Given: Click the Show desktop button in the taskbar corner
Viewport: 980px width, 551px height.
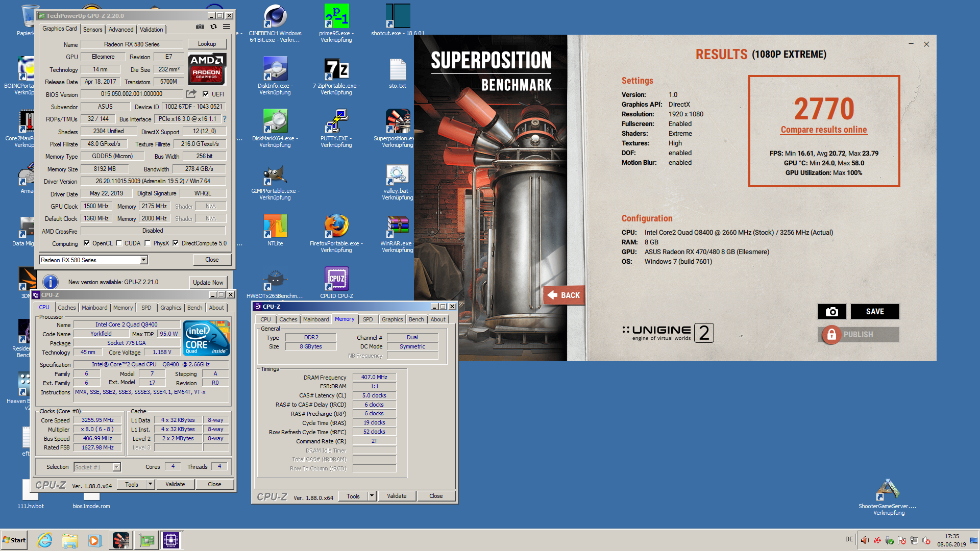Looking at the screenshot, I should pyautogui.click(x=974, y=540).
